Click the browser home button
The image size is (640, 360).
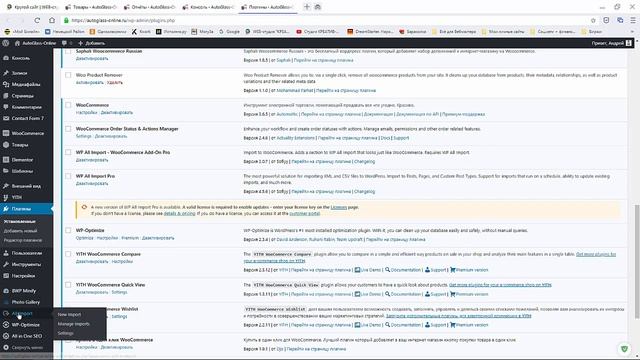point(52,20)
